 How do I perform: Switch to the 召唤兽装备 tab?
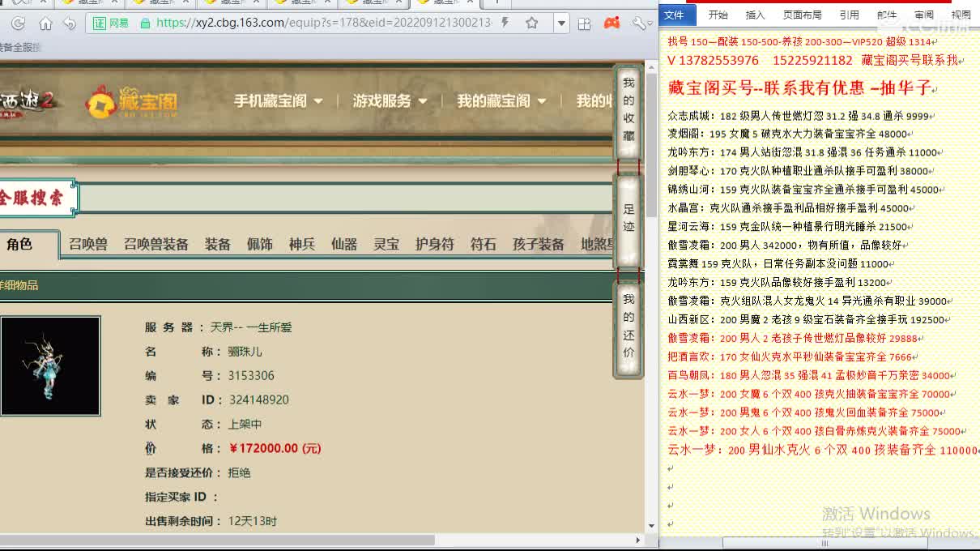pyautogui.click(x=156, y=244)
